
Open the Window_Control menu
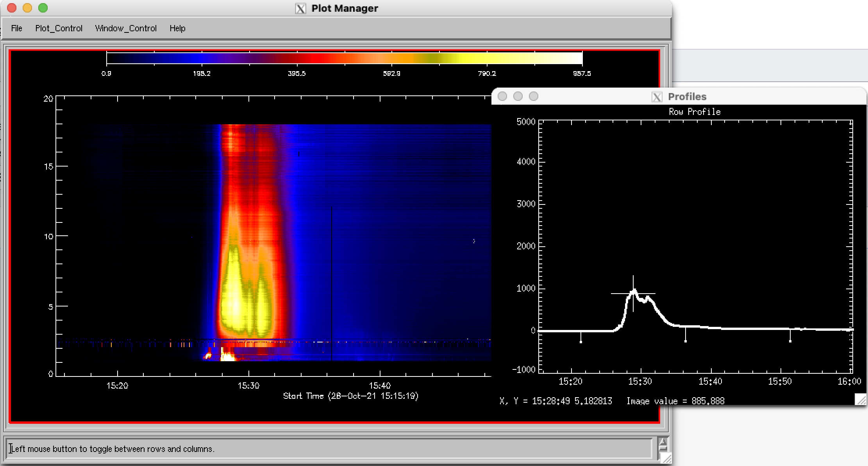click(x=125, y=28)
